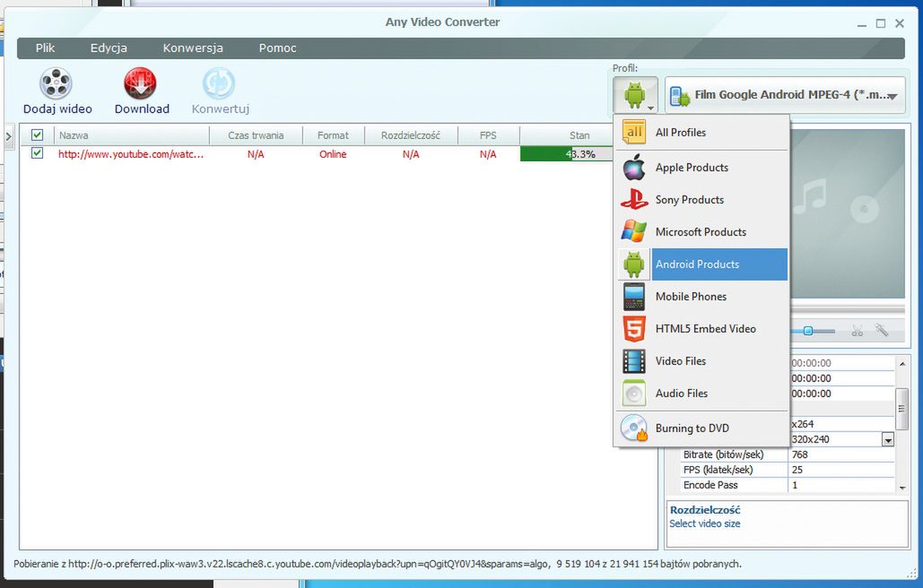The width and height of the screenshot is (923, 588).
Task: Open the Edycja menu
Action: pyautogui.click(x=109, y=48)
